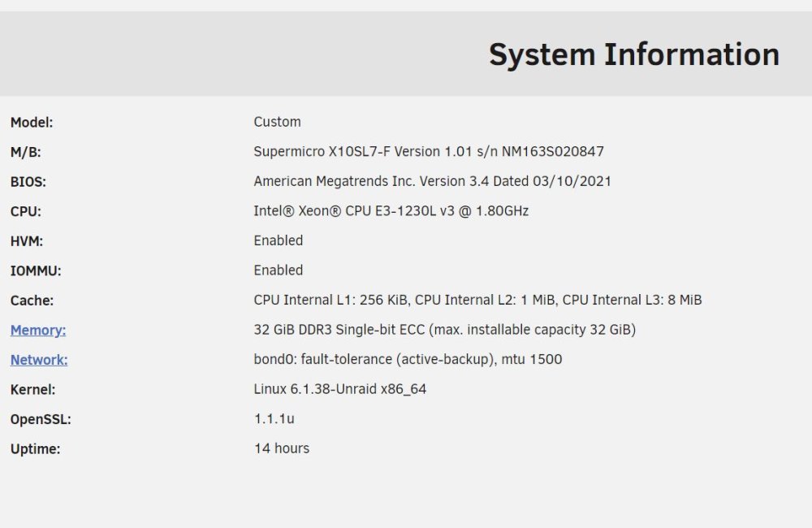Screen dimensions: 812x528
Task: Click the Model: label
Action: click(x=32, y=123)
